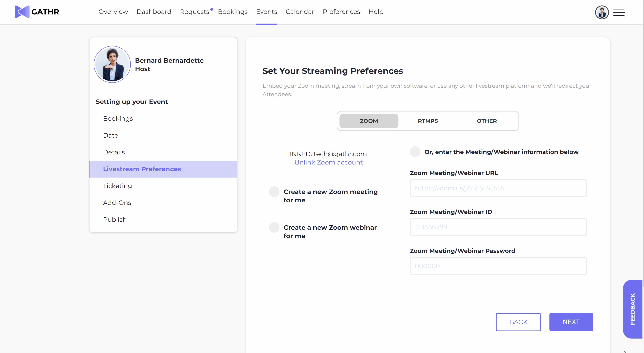Open the user avatar in header
644x353 pixels.
[602, 12]
